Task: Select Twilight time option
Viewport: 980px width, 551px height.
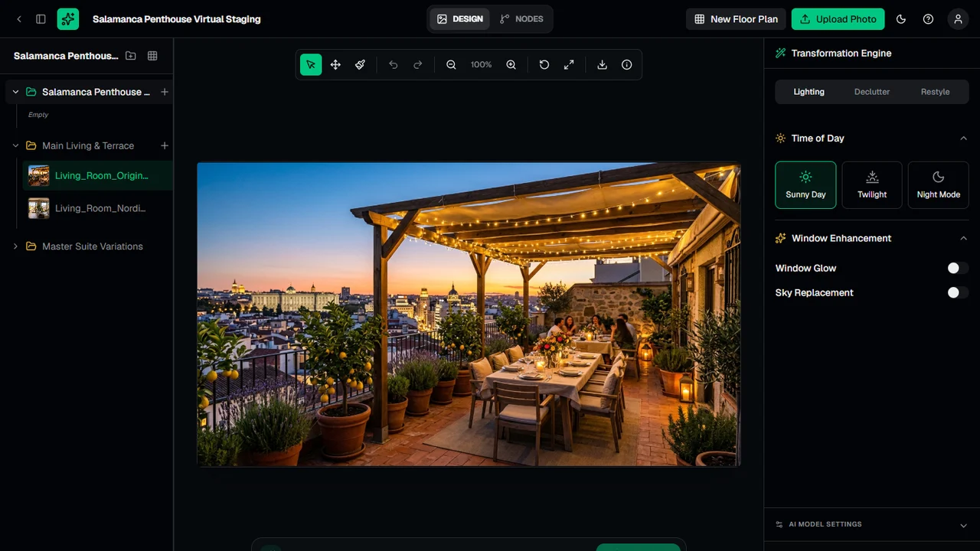Action: click(872, 184)
